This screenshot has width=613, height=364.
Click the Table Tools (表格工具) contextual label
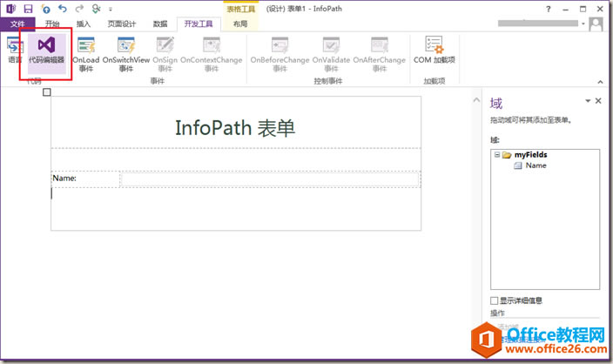241,9
